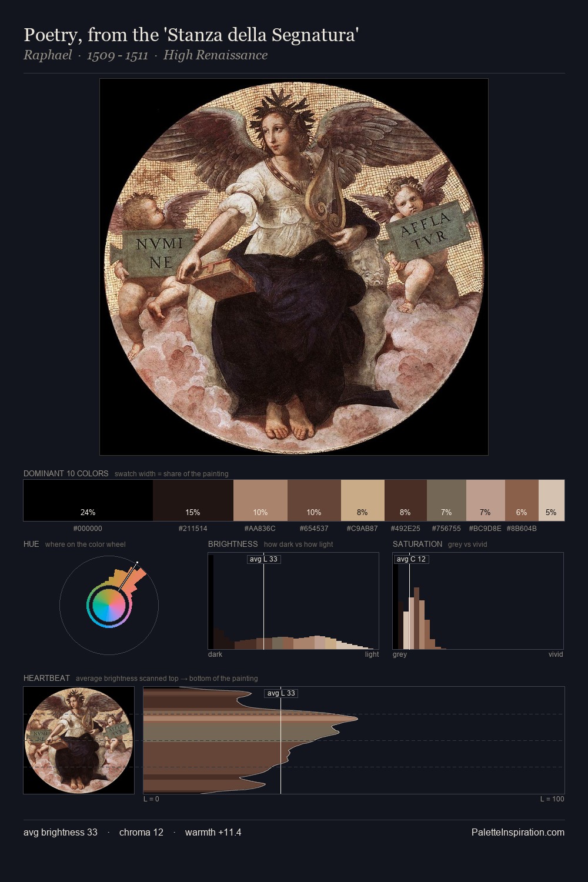
Task: Pick the #AA836C color swatch
Action: click(x=260, y=500)
